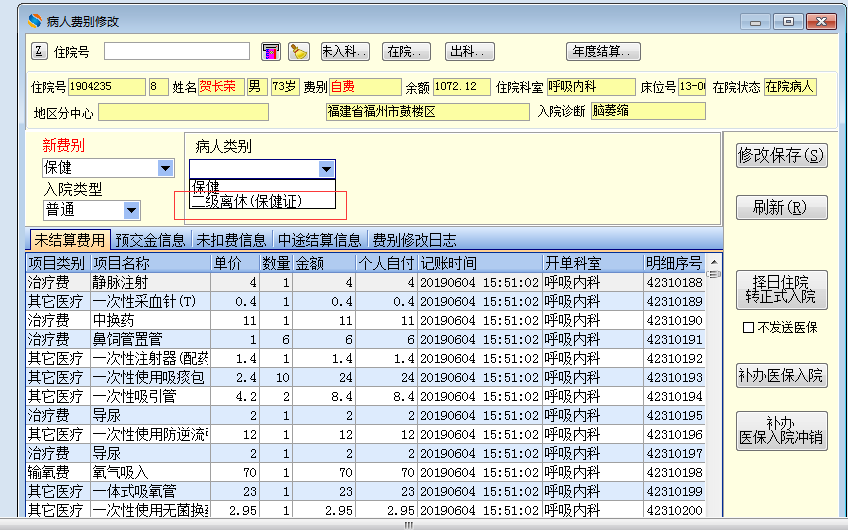The width and height of the screenshot is (848, 530).
Task: Select the 一次性采血针(T) row
Action: coord(366,301)
